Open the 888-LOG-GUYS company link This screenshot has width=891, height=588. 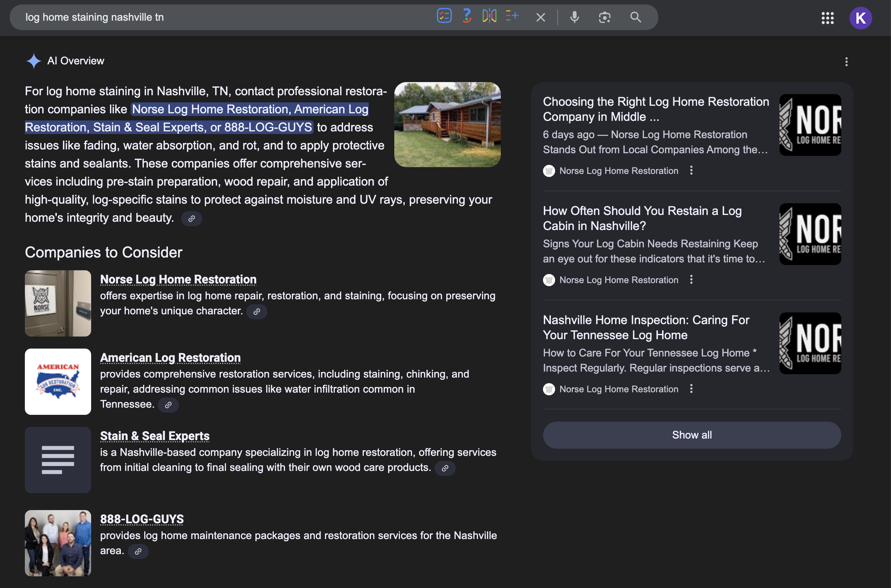pyautogui.click(x=142, y=519)
